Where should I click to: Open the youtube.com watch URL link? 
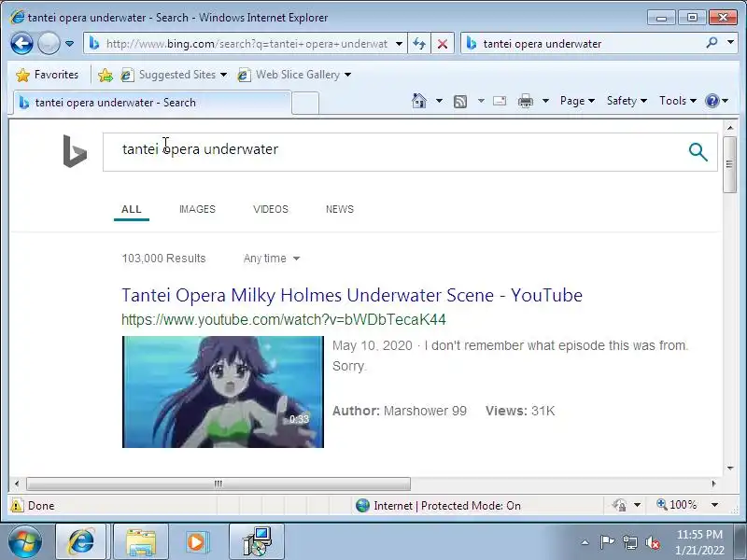click(284, 319)
